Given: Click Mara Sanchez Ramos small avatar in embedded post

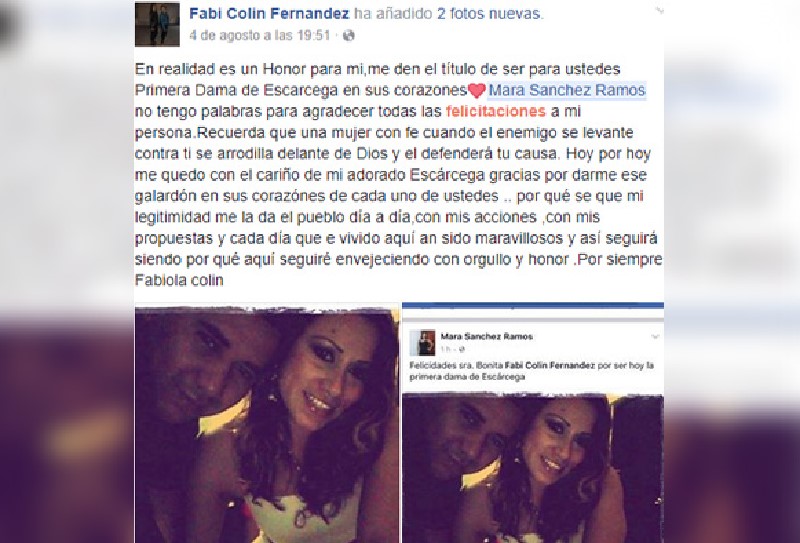Looking at the screenshot, I should pos(422,342).
